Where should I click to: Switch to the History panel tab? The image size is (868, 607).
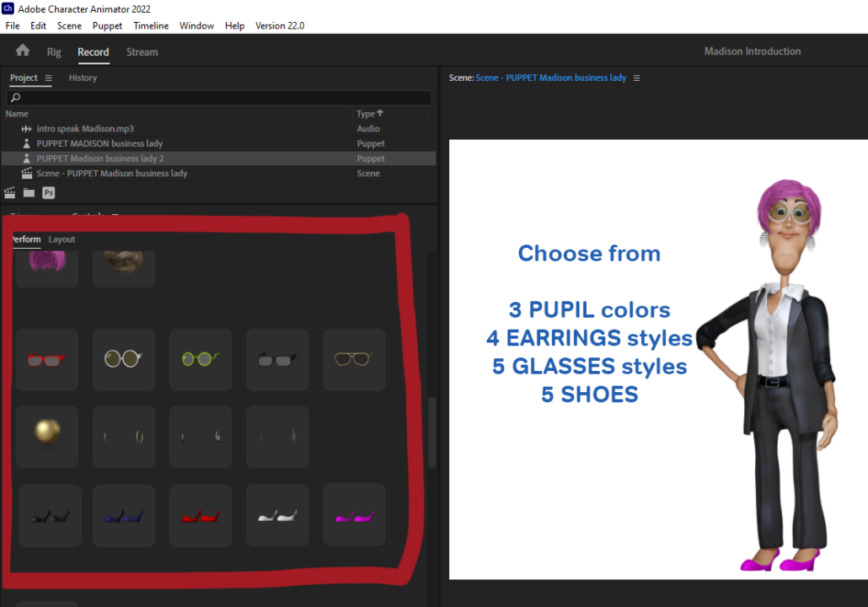point(83,78)
